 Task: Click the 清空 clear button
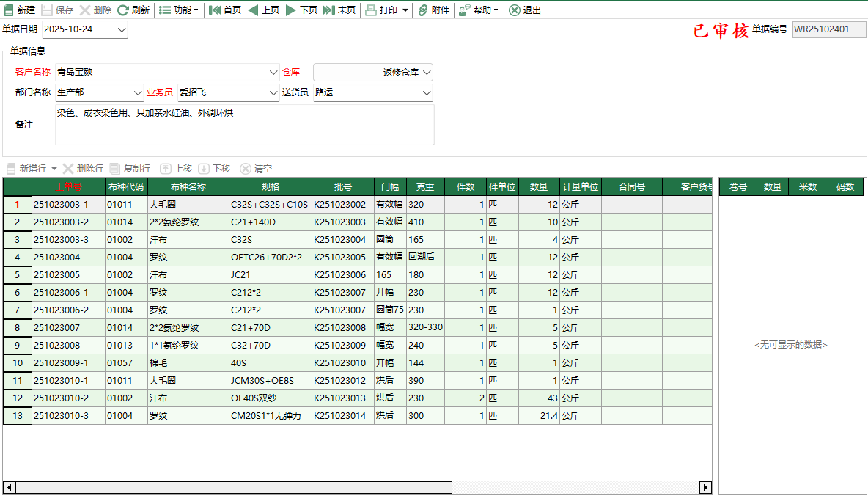point(256,169)
